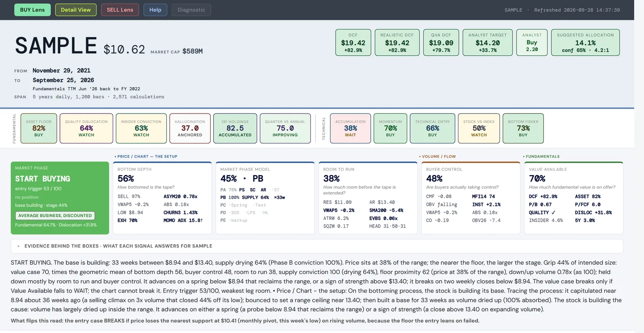The width and height of the screenshot is (644, 333).
Task: Open the Hallucination 37.0 Anchored tile
Action: 190,128
